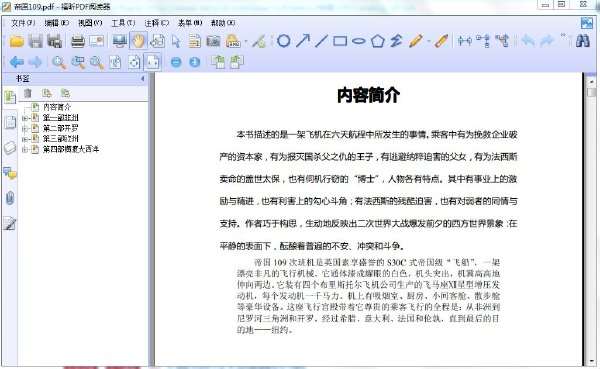Expand the toolbar overflow chevron
Image resolution: width=600 pixels, height=369 pixels.
click(x=563, y=36)
